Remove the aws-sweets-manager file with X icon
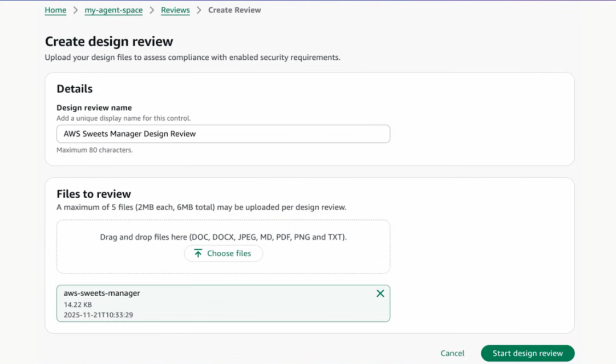616x364 pixels. [380, 293]
